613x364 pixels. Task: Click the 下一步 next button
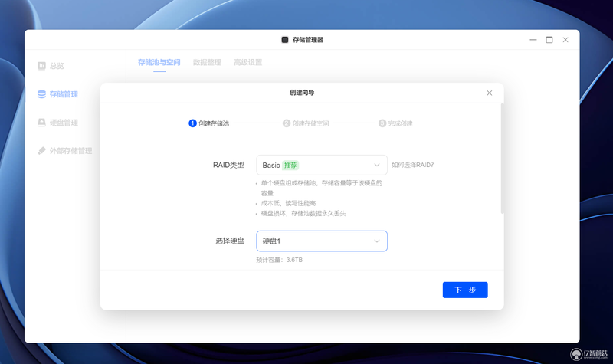(x=465, y=290)
